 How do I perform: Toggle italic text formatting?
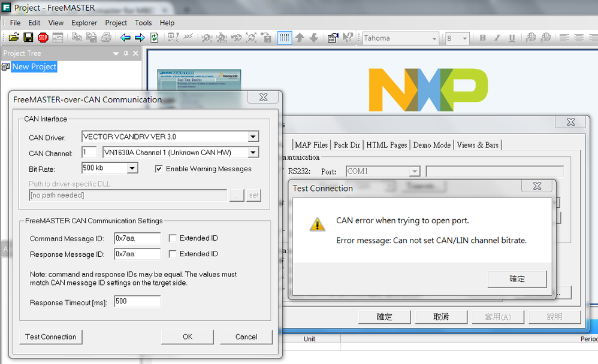[x=497, y=38]
